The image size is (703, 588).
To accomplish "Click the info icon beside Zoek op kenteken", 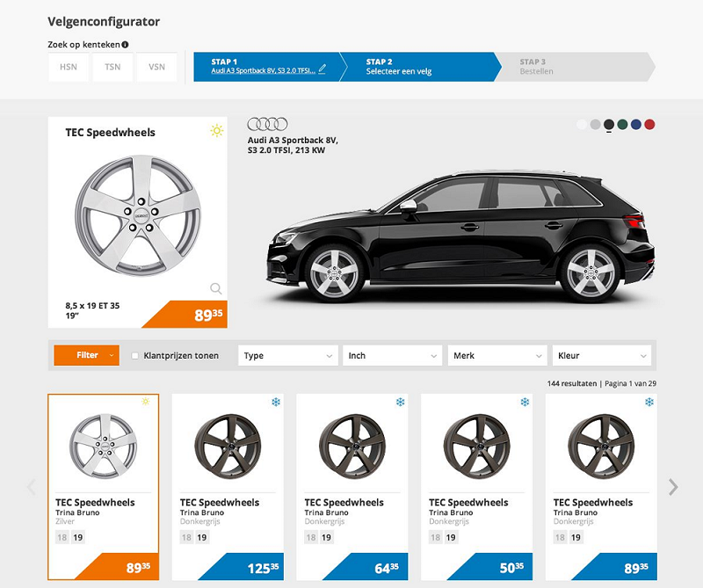I will tap(125, 45).
